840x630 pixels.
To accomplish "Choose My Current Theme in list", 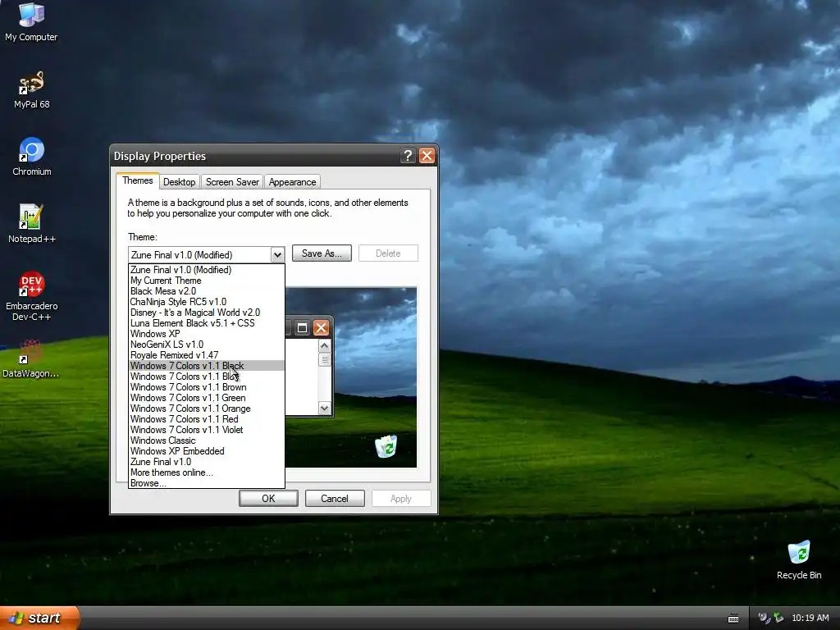I will [x=206, y=281].
